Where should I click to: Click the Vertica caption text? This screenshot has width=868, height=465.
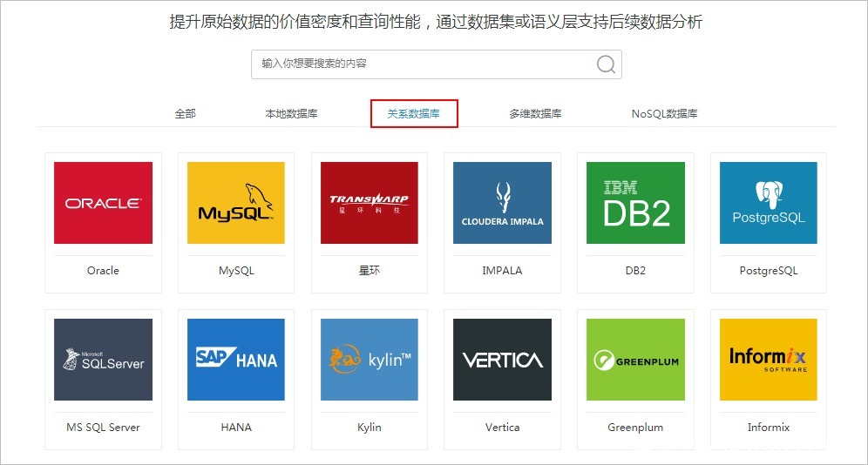(502, 427)
